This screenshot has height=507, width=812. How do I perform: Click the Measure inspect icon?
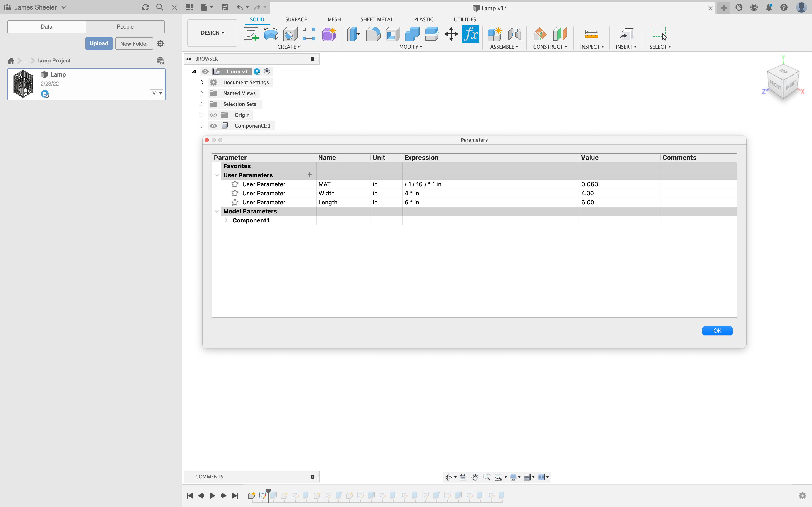[591, 34]
